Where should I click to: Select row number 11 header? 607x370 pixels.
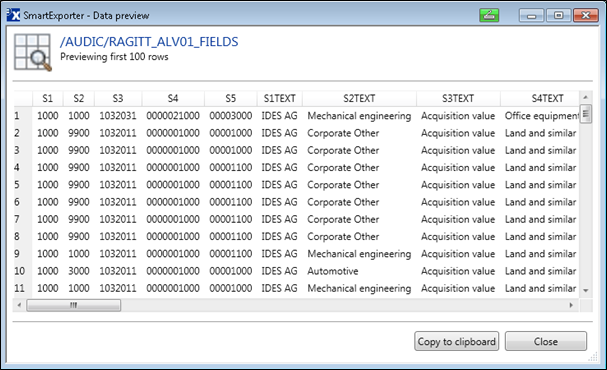click(x=23, y=288)
